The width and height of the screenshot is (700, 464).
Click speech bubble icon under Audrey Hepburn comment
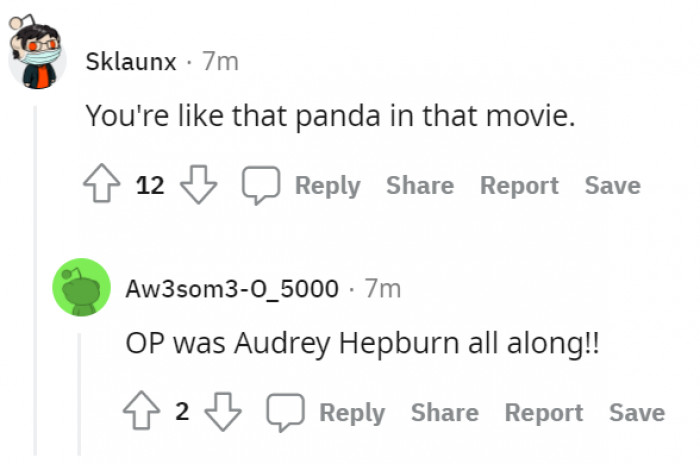(x=285, y=413)
